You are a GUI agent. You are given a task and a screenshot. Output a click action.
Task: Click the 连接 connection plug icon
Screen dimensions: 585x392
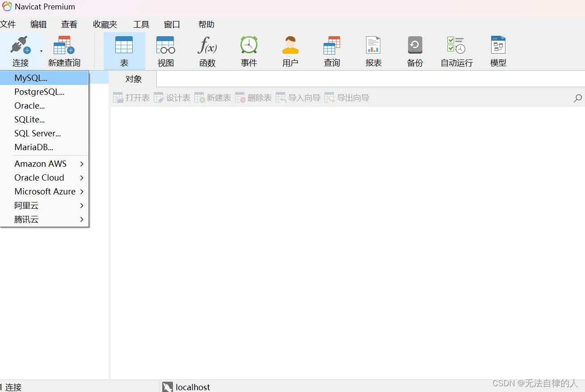pyautogui.click(x=20, y=45)
